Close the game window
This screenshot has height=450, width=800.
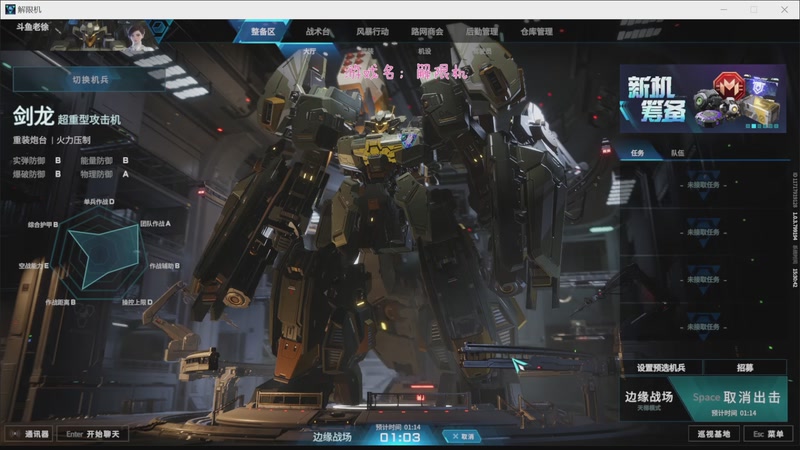pyautogui.click(x=784, y=9)
